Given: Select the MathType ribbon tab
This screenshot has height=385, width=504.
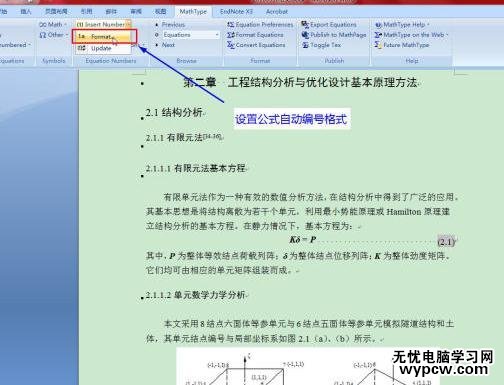Looking at the screenshot, I should click(193, 12).
